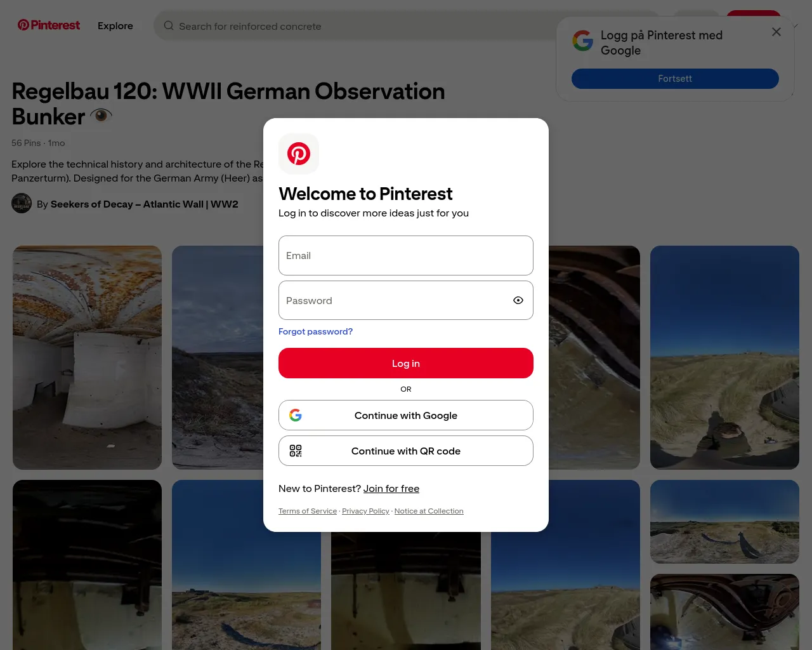Click the Password input field

pos(406,300)
